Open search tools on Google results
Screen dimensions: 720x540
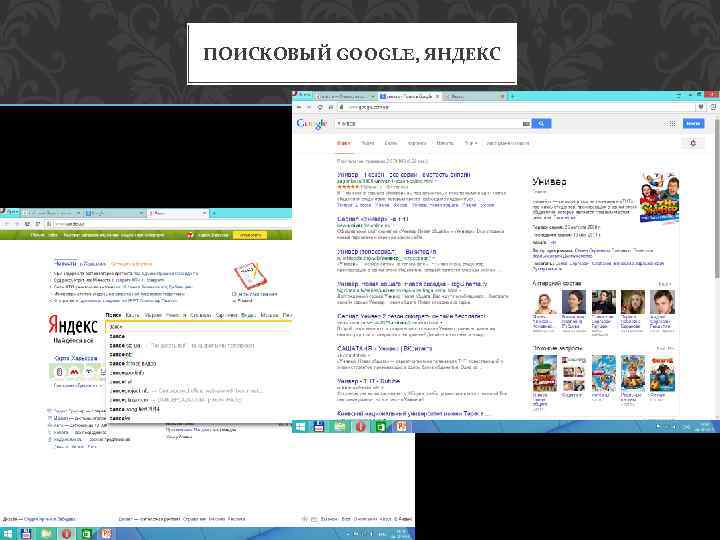point(507,143)
